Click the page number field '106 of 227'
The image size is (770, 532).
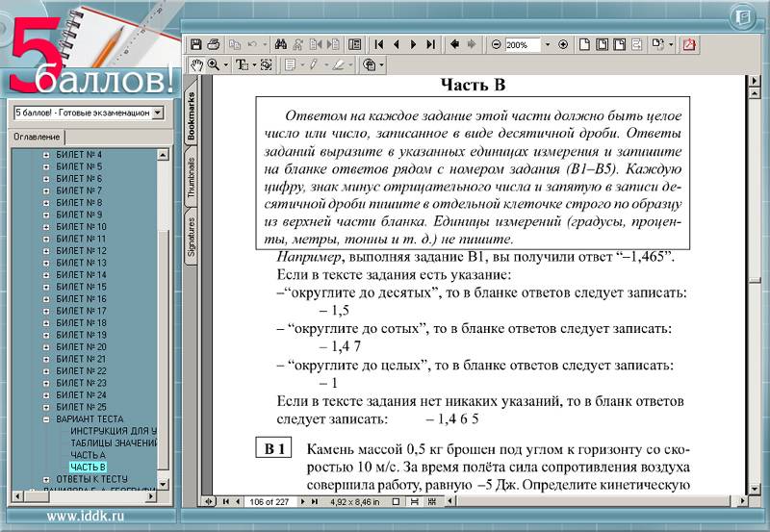click(x=269, y=501)
